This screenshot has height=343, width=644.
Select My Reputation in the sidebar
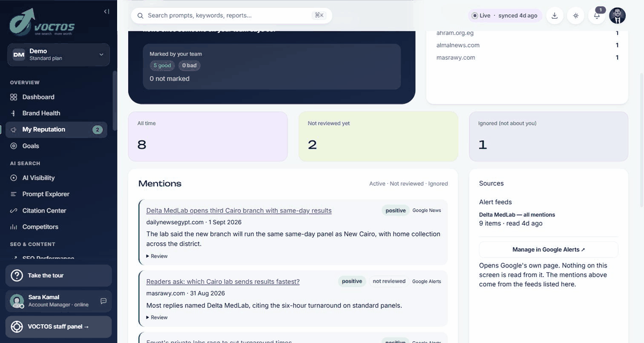56,129
